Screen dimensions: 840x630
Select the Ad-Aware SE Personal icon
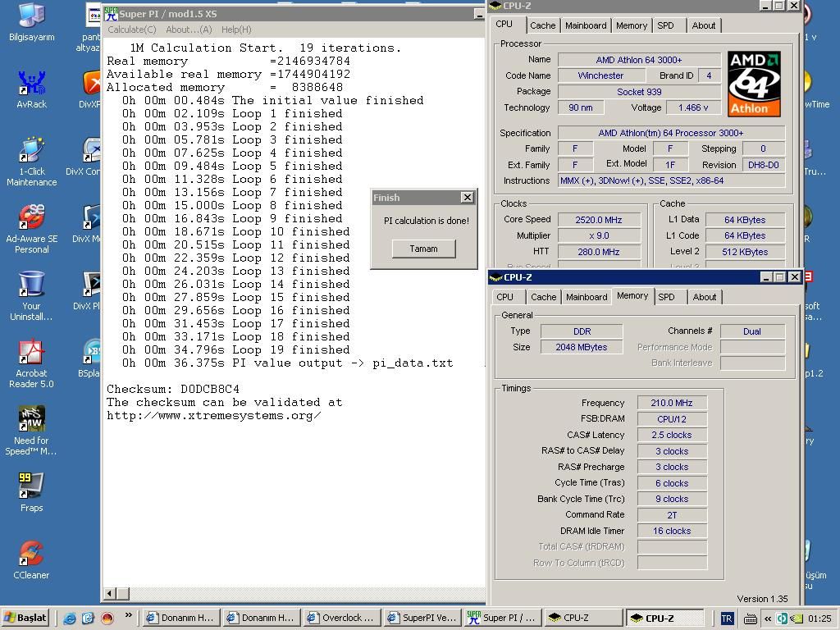(32, 228)
